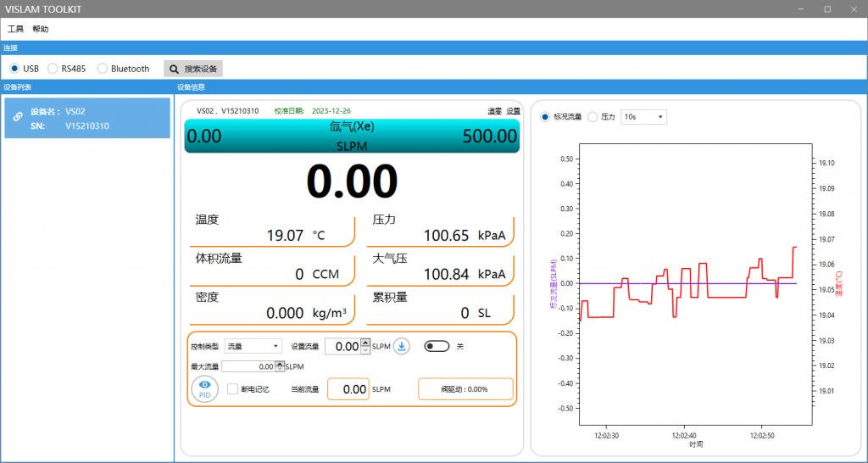Click the 压力 100.65 kPaA reading
This screenshot has height=463, width=868.
pos(441,229)
